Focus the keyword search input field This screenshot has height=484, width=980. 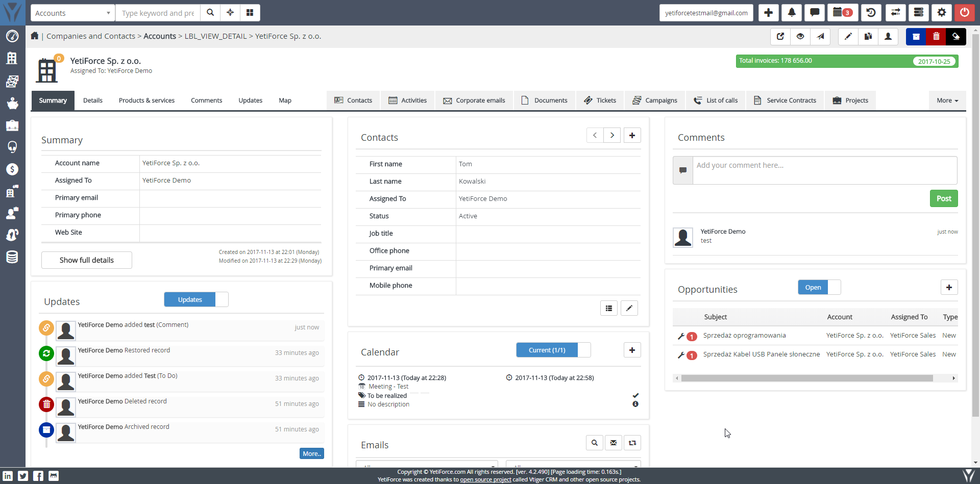158,13
